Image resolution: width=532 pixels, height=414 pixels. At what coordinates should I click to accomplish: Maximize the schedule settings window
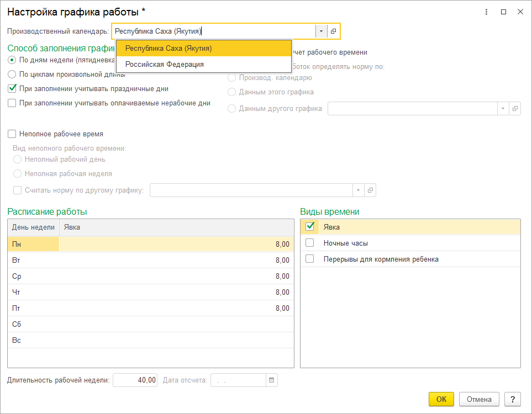pyautogui.click(x=503, y=12)
